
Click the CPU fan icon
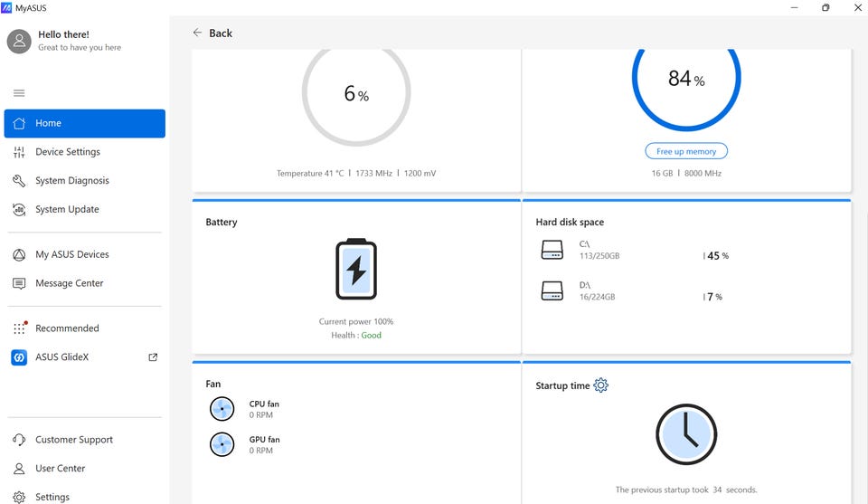tap(222, 409)
